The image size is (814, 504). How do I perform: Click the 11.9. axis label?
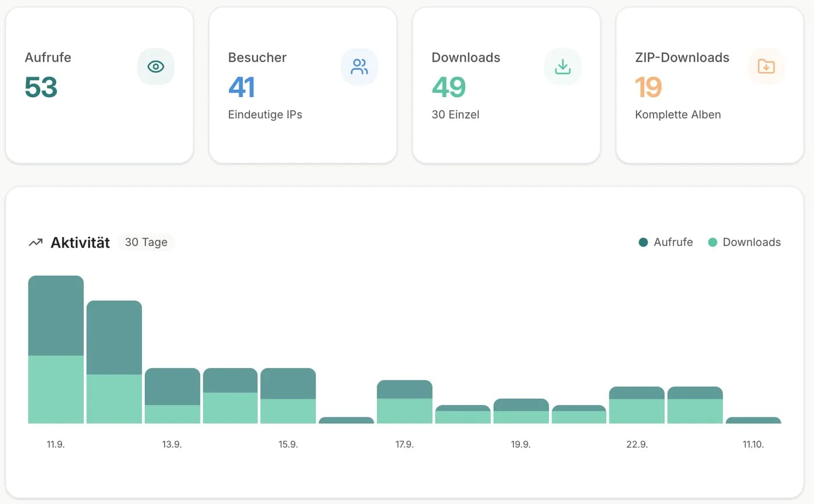56,445
